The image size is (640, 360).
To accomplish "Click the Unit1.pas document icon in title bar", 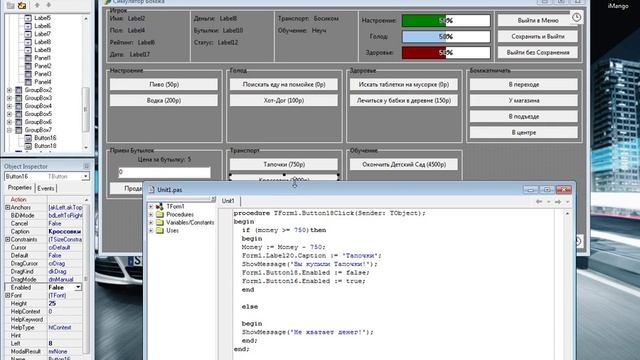I will [152, 190].
